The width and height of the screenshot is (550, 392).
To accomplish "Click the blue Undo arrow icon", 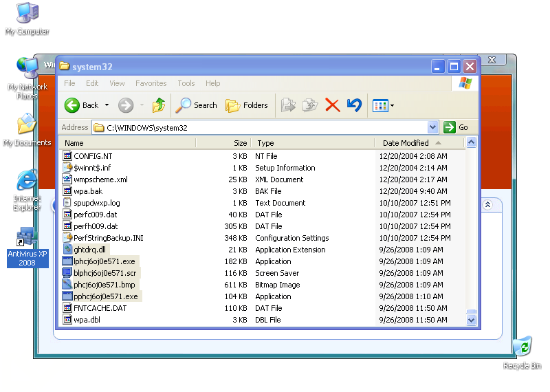I will pos(354,105).
